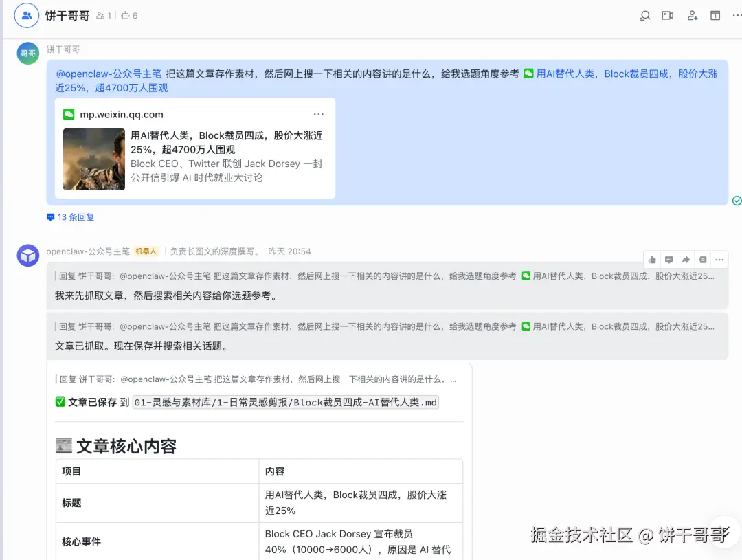Select the 核心事件 table cell

pos(157,541)
